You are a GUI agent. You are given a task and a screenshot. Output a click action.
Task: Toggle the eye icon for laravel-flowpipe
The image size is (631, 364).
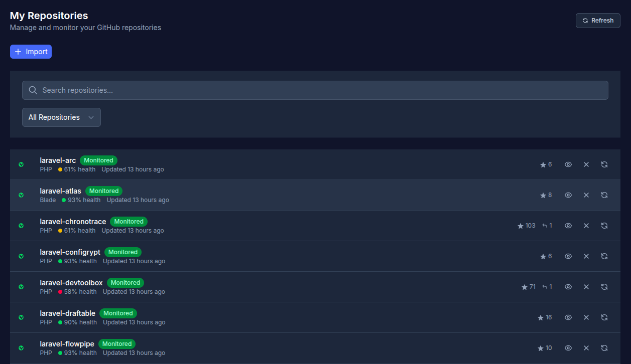568,348
